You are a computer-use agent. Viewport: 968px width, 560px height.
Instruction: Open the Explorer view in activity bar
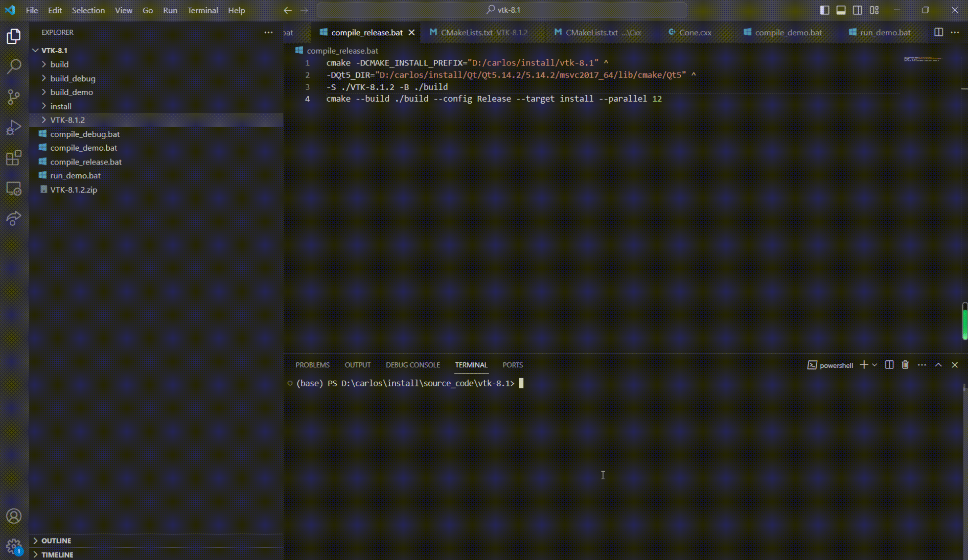[14, 36]
